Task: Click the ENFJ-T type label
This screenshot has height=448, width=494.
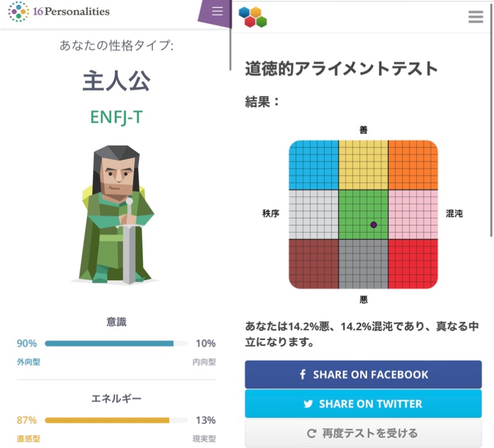Action: pyautogui.click(x=116, y=117)
